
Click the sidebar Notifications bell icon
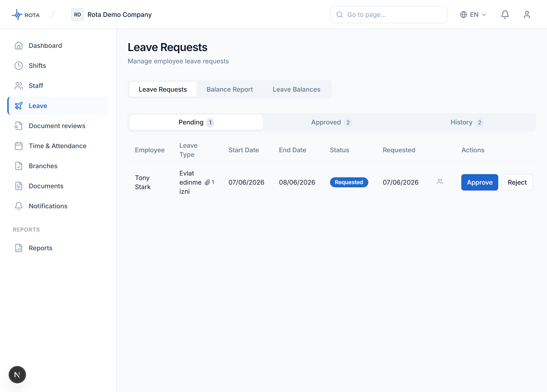18,206
